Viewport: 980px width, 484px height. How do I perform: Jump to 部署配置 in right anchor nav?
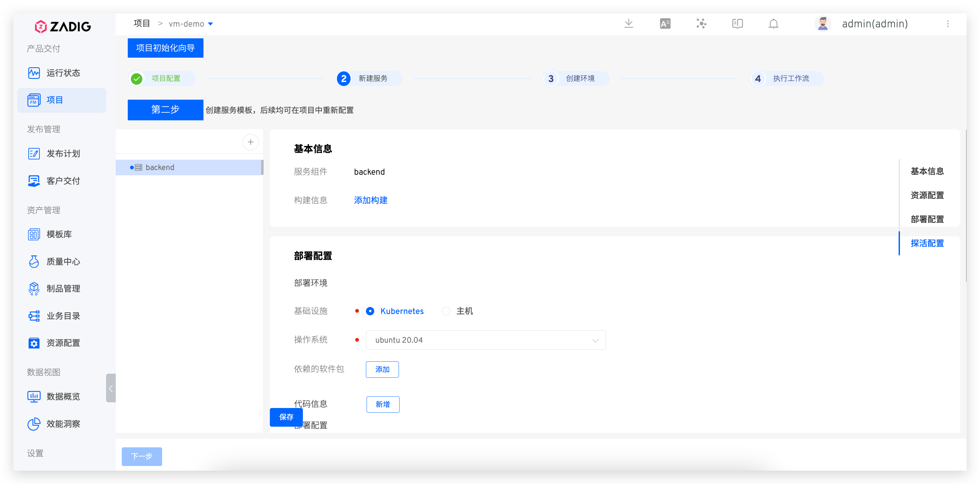tap(927, 219)
